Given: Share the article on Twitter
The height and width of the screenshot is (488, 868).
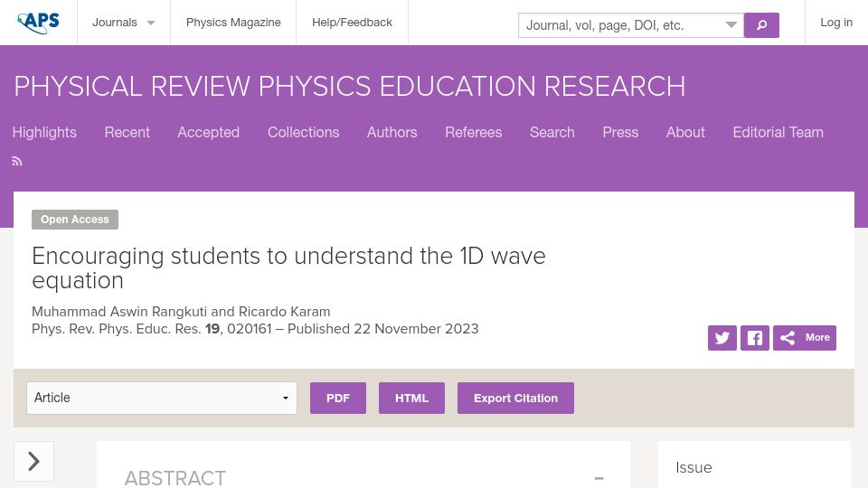Looking at the screenshot, I should point(722,338).
